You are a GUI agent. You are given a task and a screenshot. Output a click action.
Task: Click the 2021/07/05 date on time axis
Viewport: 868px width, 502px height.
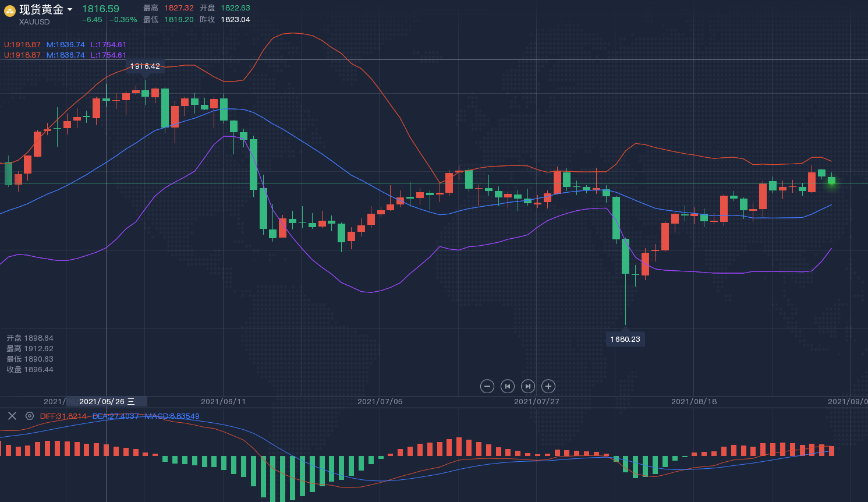(x=380, y=402)
